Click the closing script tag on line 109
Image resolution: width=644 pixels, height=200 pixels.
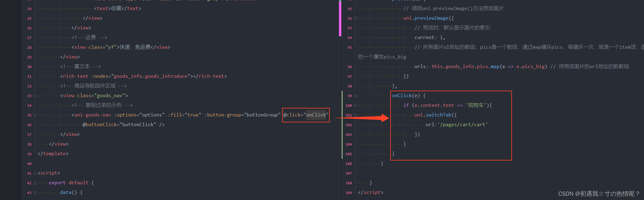(x=370, y=192)
